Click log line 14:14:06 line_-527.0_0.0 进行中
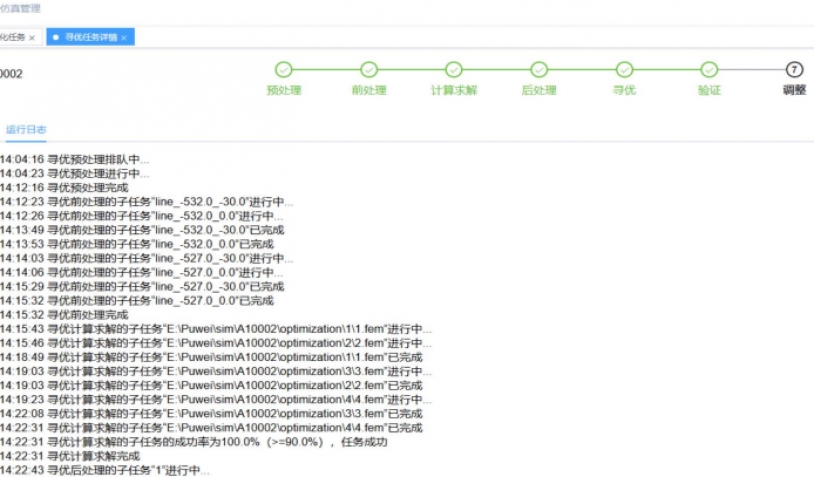The image size is (814, 477). coord(141,272)
